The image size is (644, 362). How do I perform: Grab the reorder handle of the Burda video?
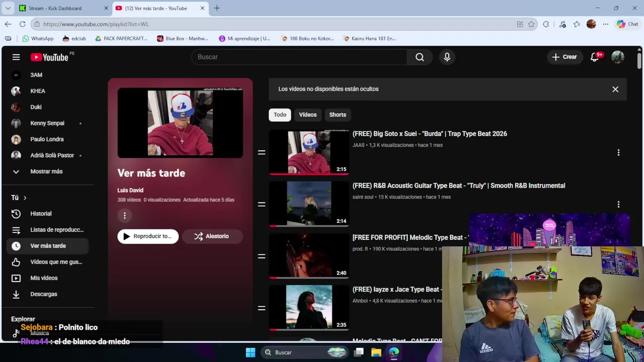[x=261, y=152]
